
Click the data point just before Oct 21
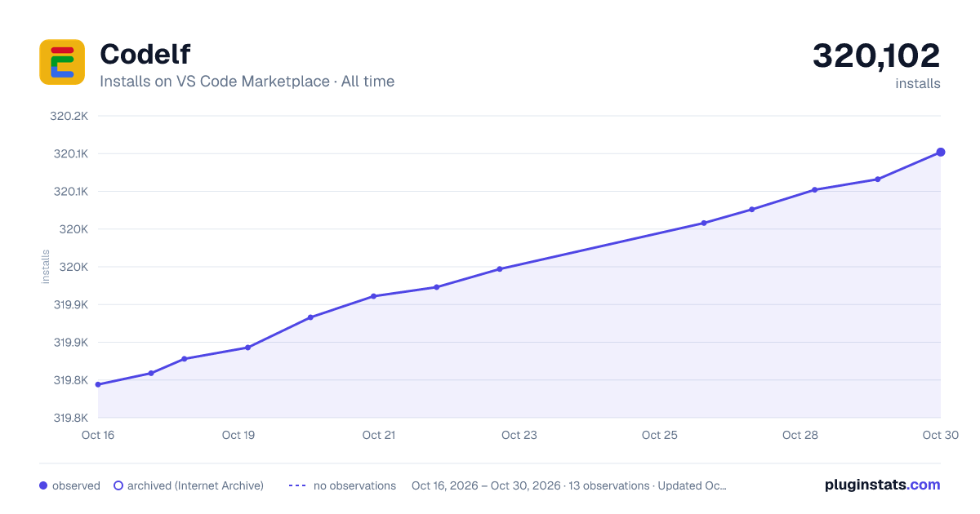[373, 296]
